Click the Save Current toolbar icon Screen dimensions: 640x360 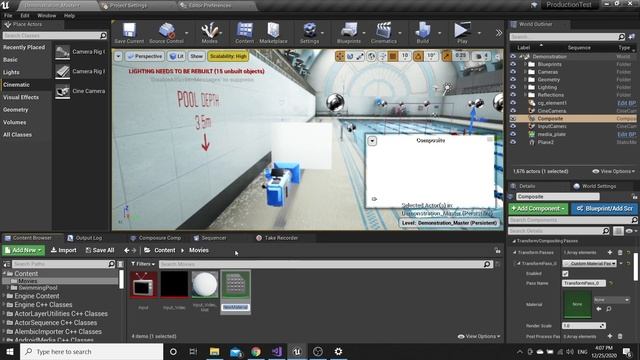tap(129, 33)
